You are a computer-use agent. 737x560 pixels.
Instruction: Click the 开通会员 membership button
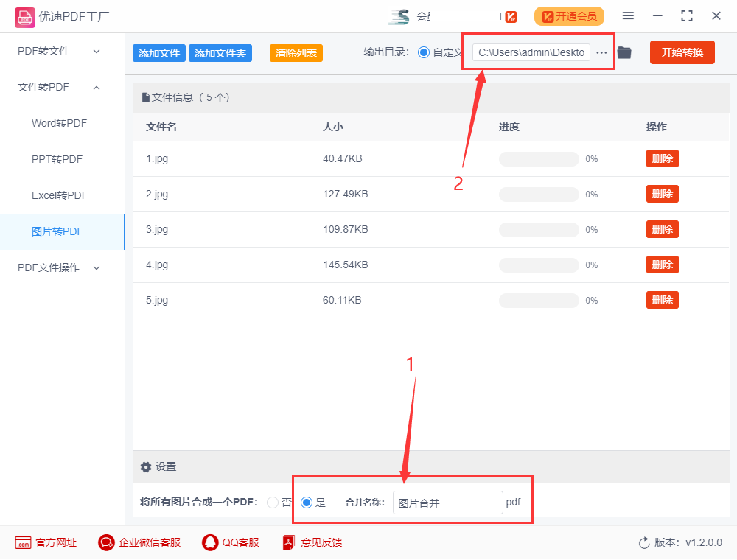(x=569, y=16)
